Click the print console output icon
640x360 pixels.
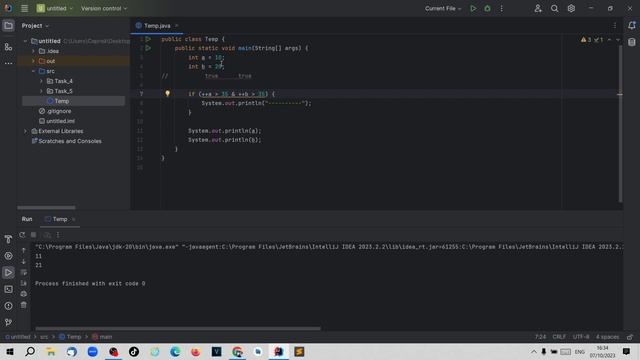coord(24,294)
